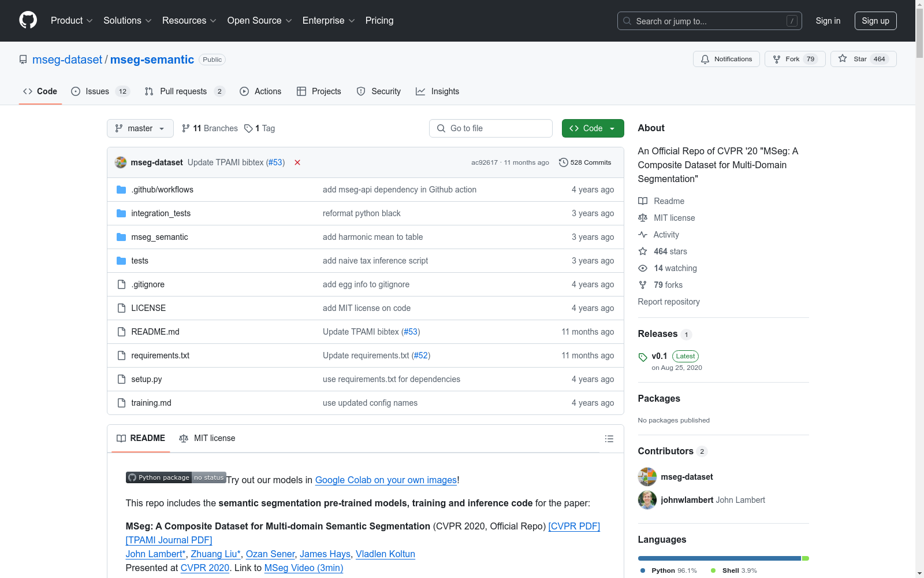924x578 pixels.
Task: Click the GitHub logo icon
Action: [x=28, y=20]
